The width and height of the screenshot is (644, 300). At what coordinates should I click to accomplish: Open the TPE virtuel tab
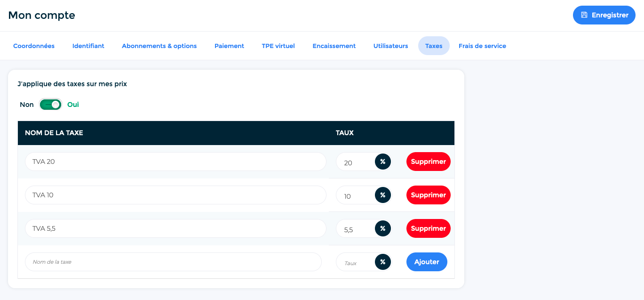[278, 46]
